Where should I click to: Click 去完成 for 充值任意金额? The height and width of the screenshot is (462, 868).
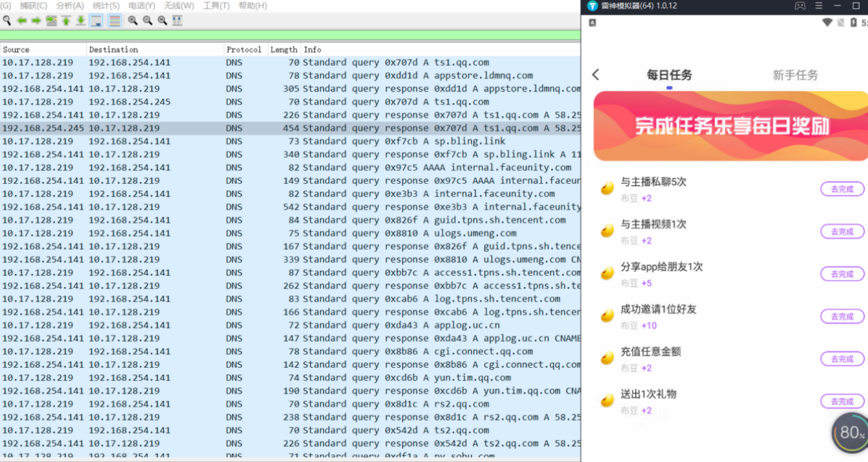pyautogui.click(x=842, y=359)
